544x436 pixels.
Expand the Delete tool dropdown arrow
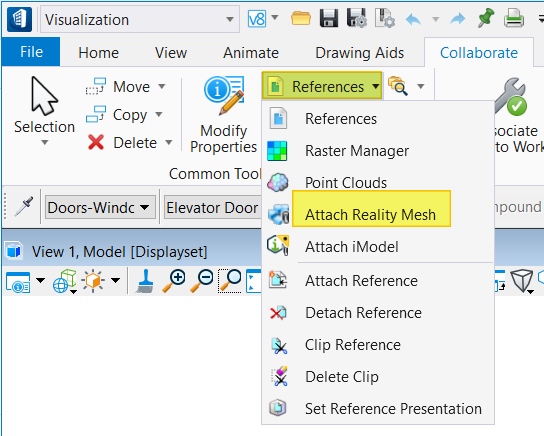(169, 142)
